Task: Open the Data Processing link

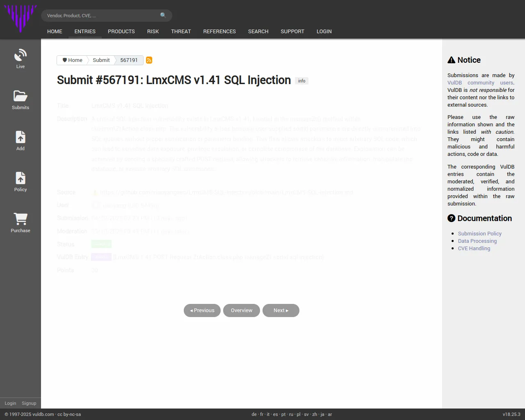Action: pyautogui.click(x=477, y=241)
